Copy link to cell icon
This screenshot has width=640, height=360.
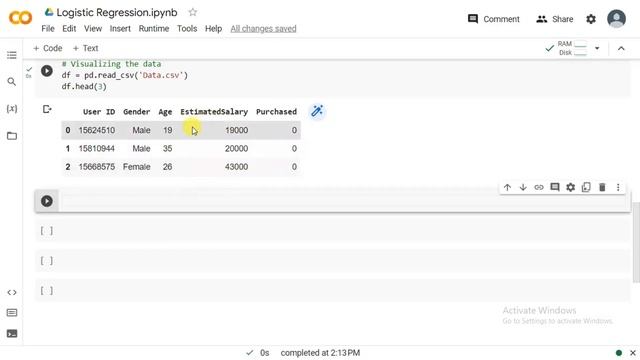click(x=539, y=187)
